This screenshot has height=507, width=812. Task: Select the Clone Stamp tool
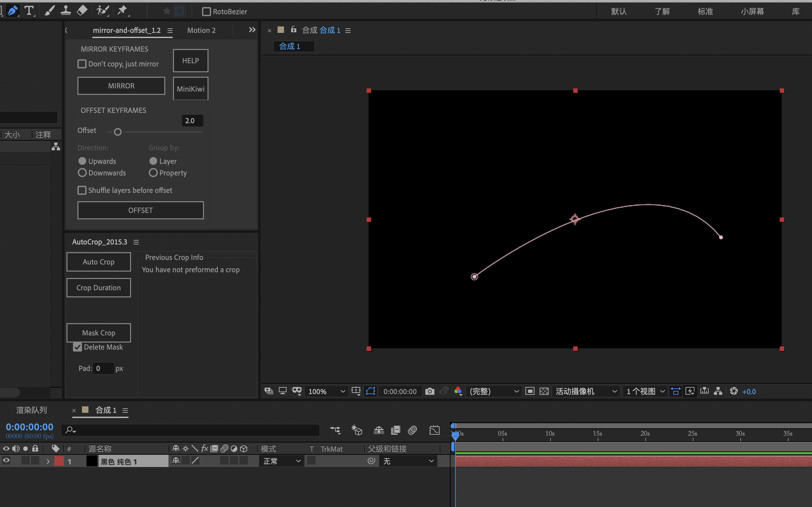point(66,11)
